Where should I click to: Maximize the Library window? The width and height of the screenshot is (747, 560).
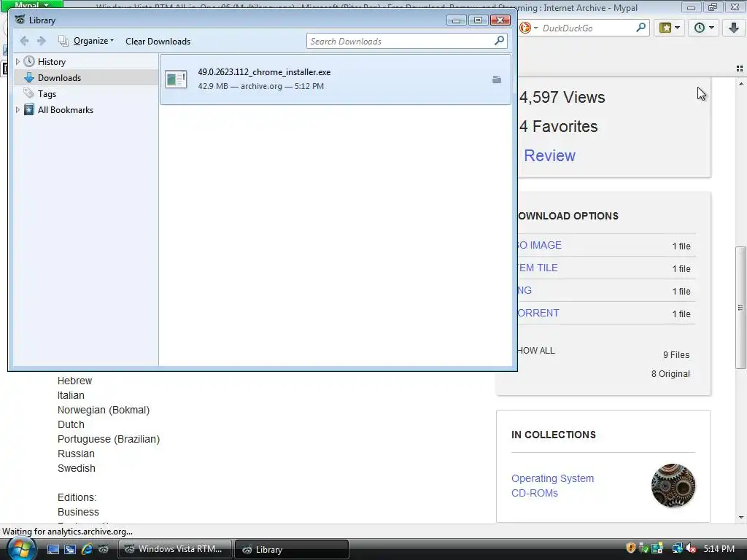478,20
